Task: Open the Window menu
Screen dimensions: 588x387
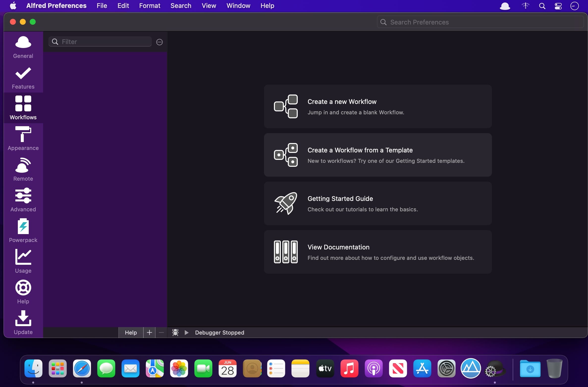Action: pyautogui.click(x=238, y=6)
